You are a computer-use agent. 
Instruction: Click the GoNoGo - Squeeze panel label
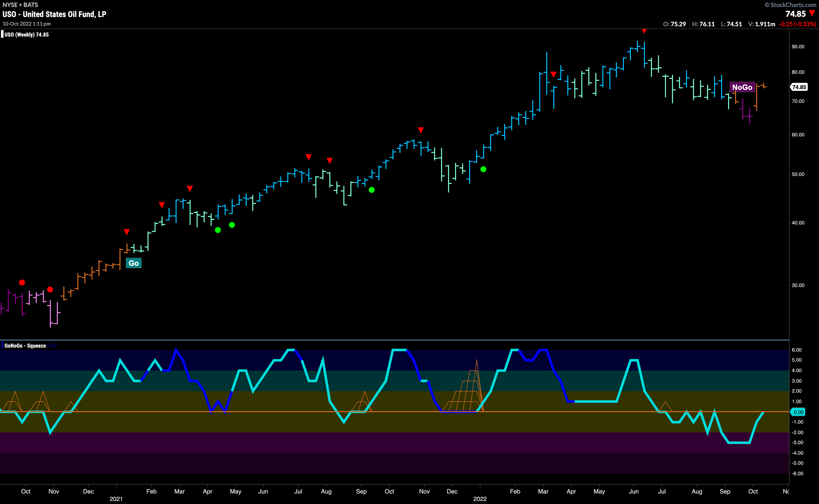(x=25, y=346)
